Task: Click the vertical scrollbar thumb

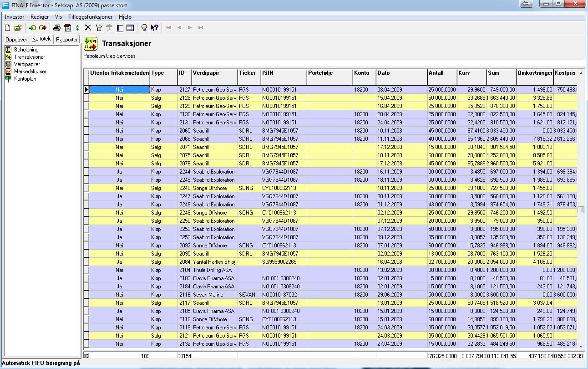Action: coord(581,210)
